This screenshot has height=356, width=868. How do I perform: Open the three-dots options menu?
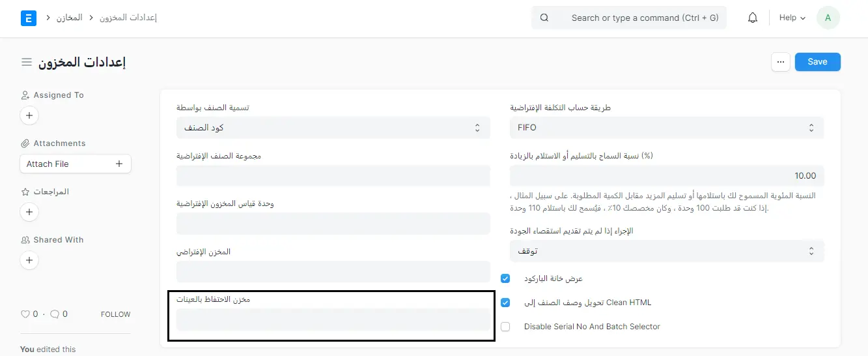781,62
